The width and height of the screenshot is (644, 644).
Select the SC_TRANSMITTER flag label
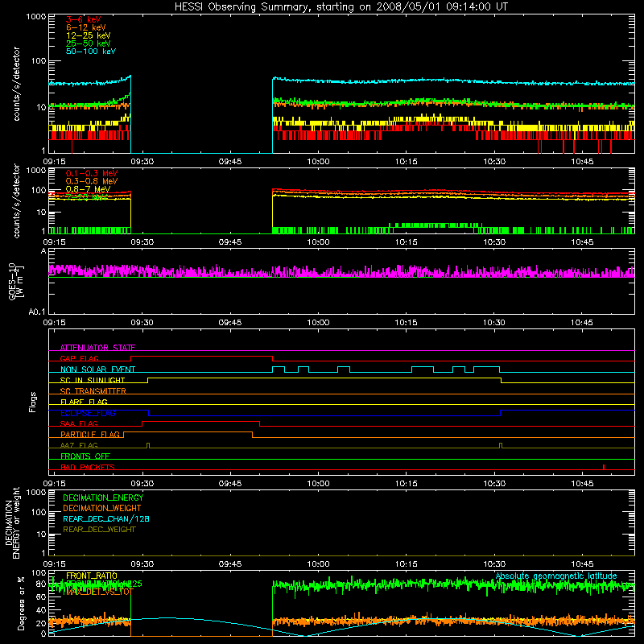(93, 391)
